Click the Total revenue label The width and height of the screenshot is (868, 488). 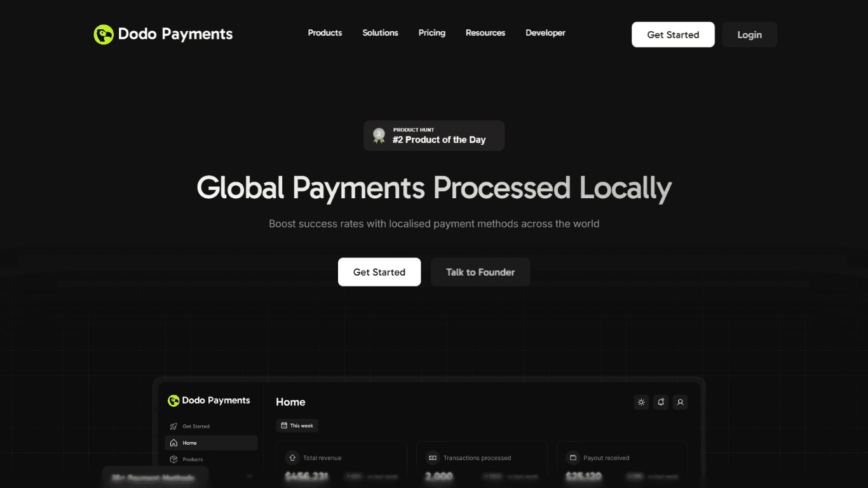(x=322, y=457)
